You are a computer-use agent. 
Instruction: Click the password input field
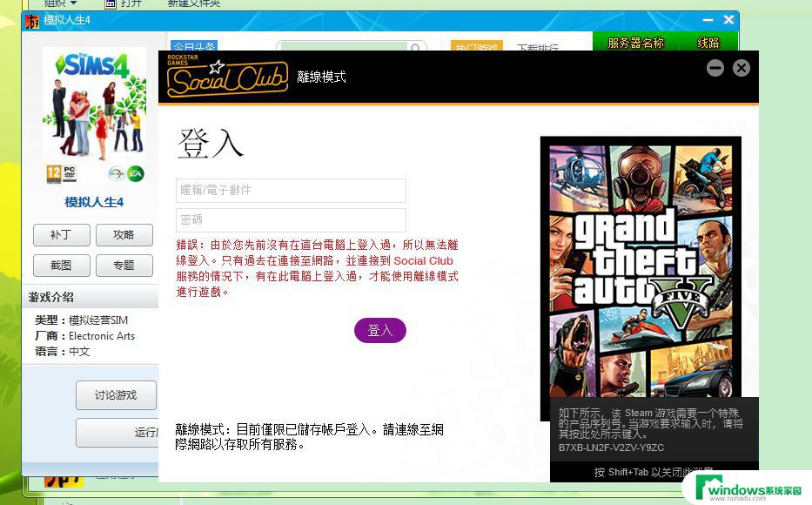click(x=291, y=219)
